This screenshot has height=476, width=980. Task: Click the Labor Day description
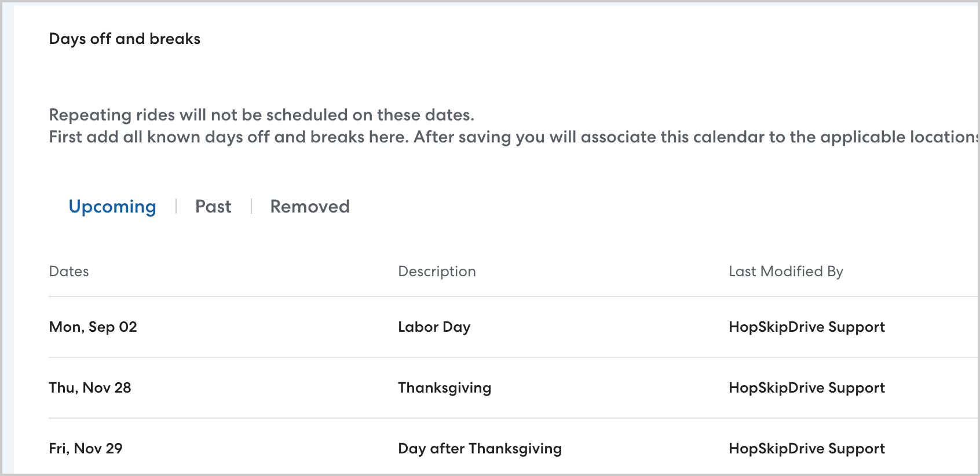(x=434, y=327)
